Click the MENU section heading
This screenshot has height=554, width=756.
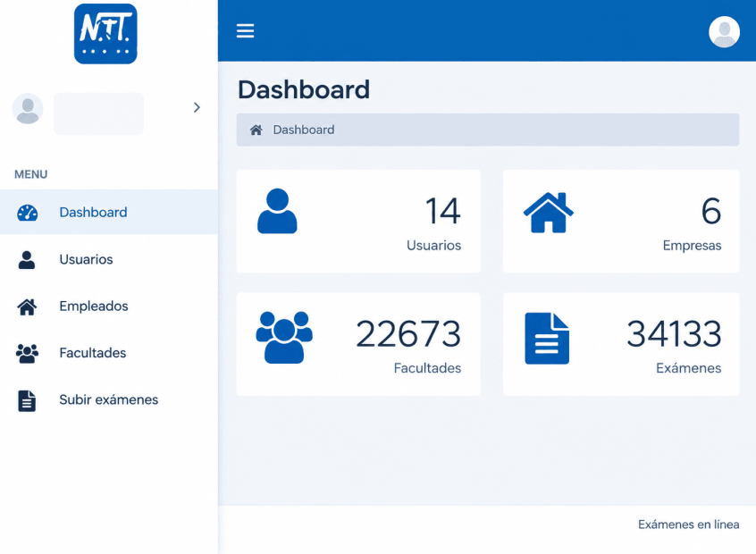pos(31,174)
